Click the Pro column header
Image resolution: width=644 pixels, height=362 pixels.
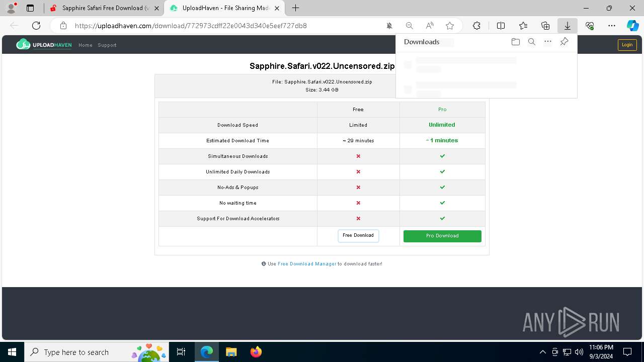click(x=442, y=109)
